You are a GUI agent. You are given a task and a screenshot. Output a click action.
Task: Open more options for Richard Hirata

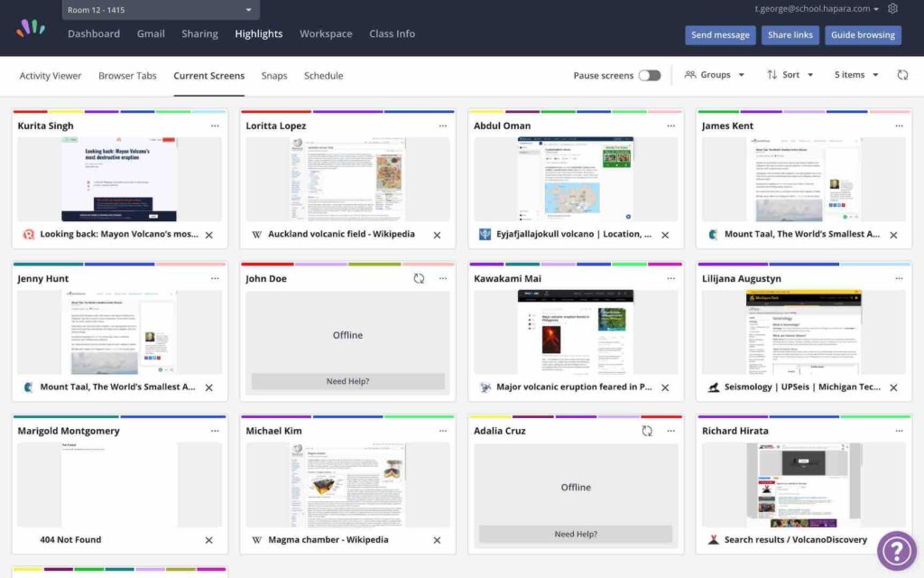[899, 431]
